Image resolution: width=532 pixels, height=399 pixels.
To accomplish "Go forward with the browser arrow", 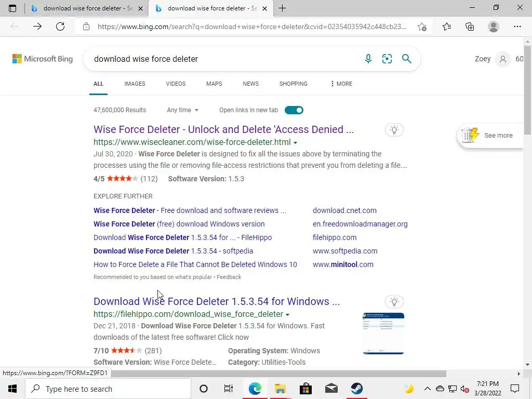I will (37, 26).
